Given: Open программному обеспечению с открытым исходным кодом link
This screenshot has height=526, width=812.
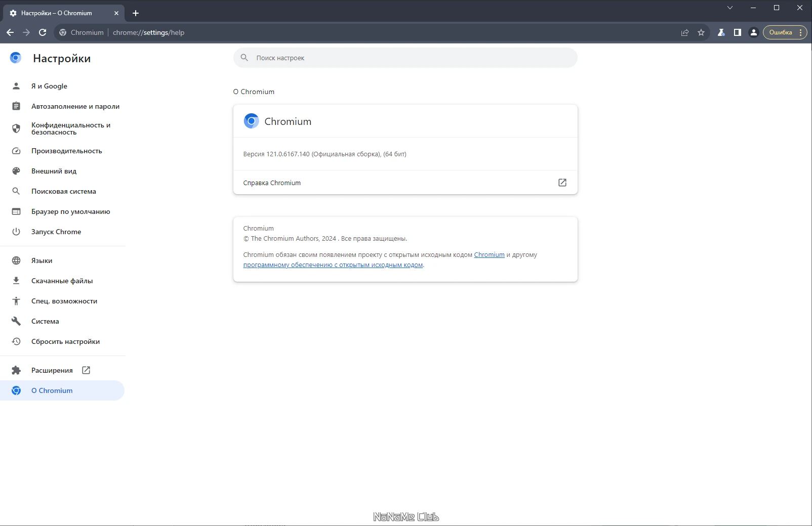Looking at the screenshot, I should tap(333, 265).
